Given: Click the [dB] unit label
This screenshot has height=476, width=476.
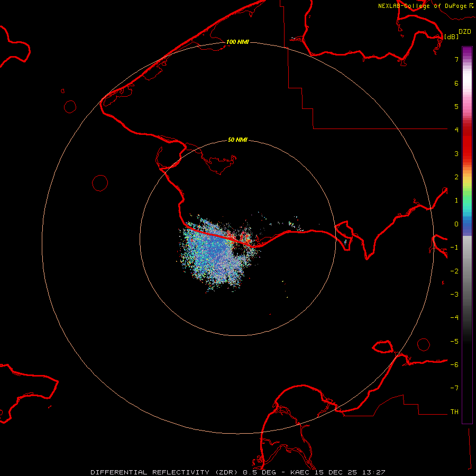Looking at the screenshot, I should (452, 36).
